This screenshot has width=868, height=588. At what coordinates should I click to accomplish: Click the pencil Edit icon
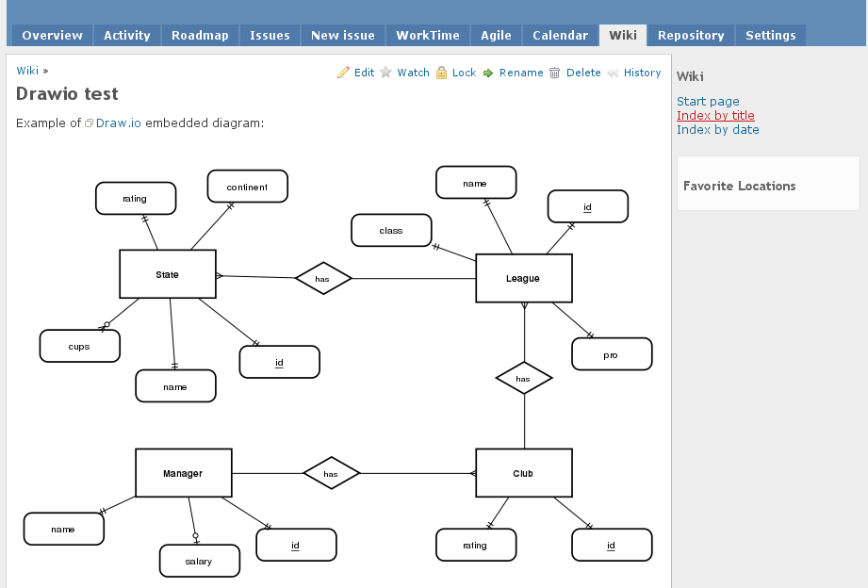pyautogui.click(x=343, y=73)
